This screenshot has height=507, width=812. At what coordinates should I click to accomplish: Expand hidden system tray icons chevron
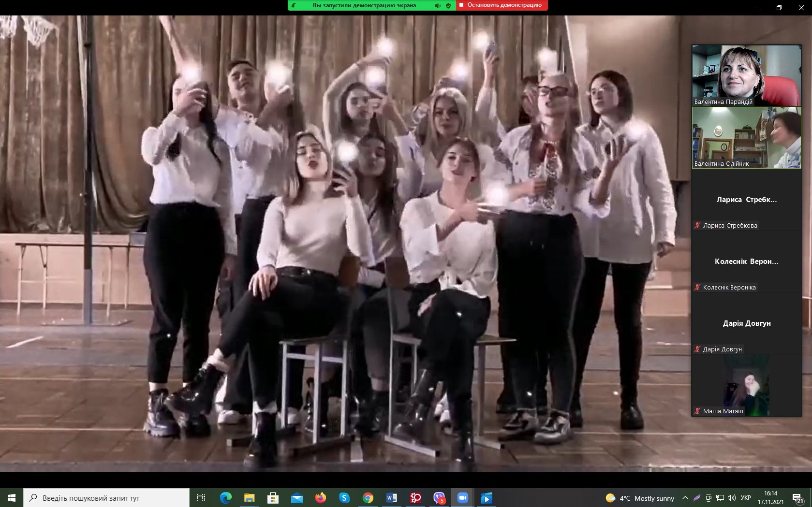click(685, 498)
